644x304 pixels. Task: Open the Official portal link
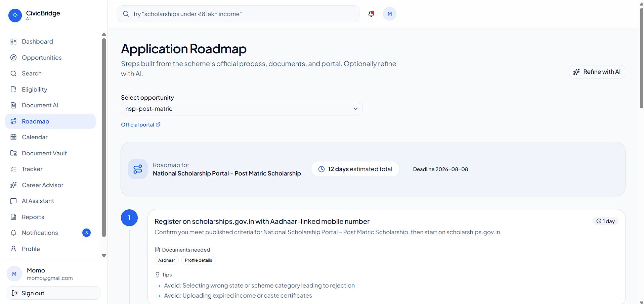(141, 124)
